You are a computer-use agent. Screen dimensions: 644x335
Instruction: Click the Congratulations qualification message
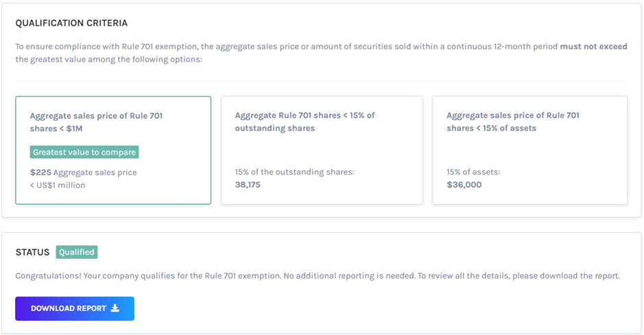point(318,276)
